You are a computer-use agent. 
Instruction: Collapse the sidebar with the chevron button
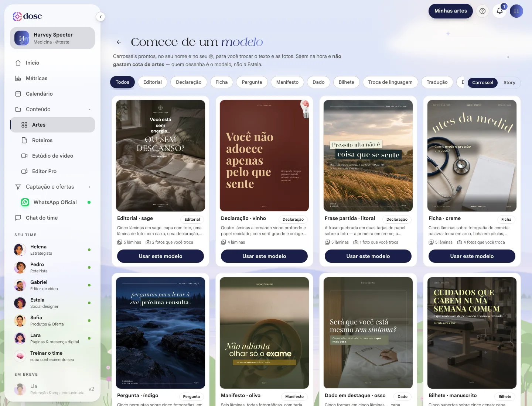click(x=100, y=17)
